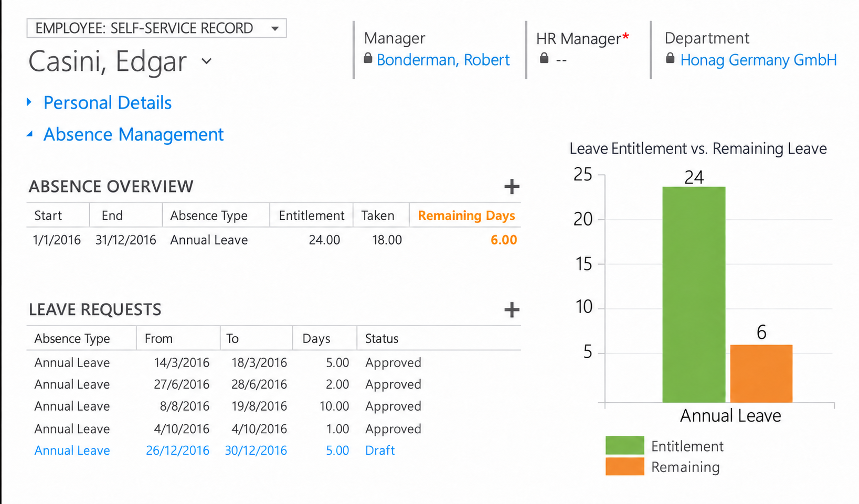The image size is (859, 504).
Task: Click the orange Remaining legend swatch
Action: pos(624,466)
